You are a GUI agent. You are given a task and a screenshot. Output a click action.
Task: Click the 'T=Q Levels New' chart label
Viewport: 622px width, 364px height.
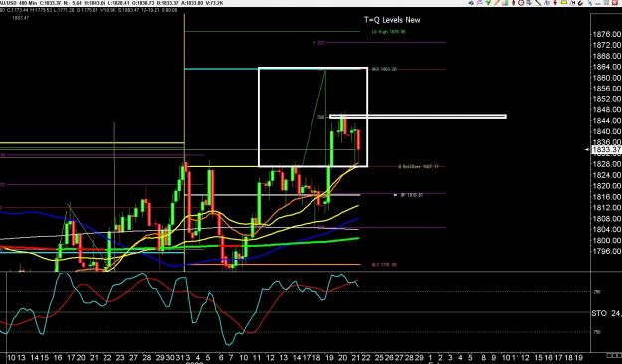tap(392, 20)
